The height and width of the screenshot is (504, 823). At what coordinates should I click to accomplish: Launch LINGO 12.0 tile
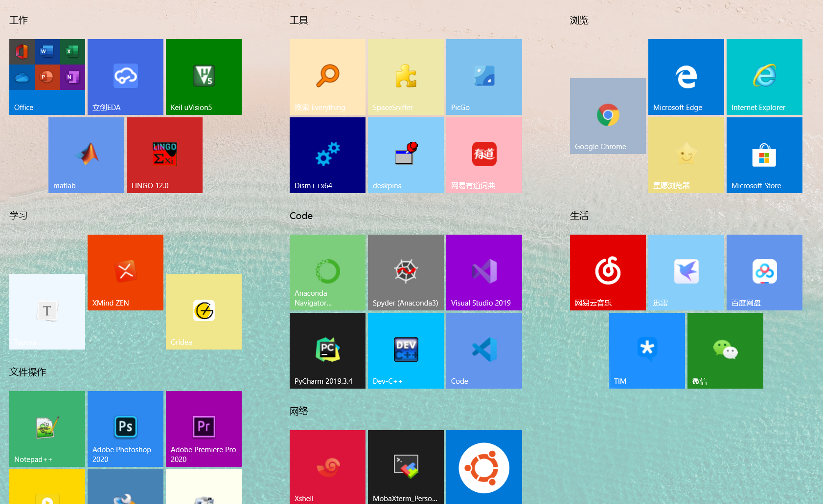click(164, 155)
